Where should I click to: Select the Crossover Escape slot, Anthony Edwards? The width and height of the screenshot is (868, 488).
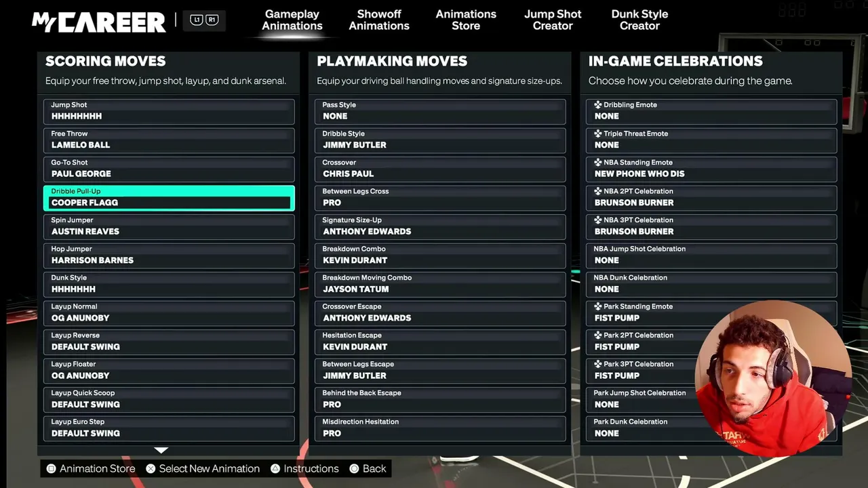pos(440,313)
